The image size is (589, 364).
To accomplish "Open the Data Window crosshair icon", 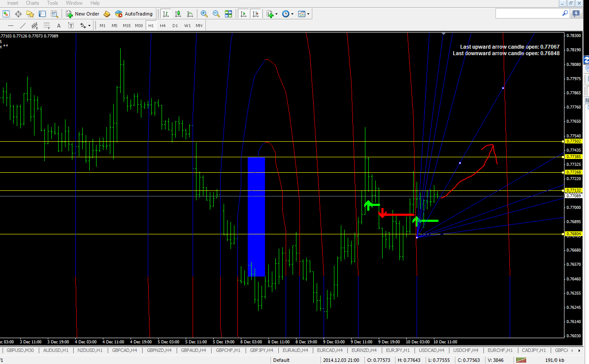I will [x=18, y=14].
